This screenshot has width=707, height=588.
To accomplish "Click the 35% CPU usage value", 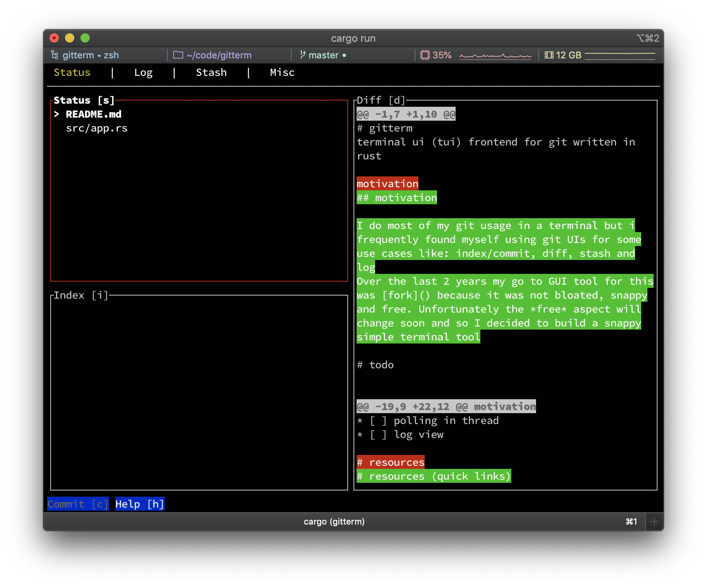I will tap(442, 55).
